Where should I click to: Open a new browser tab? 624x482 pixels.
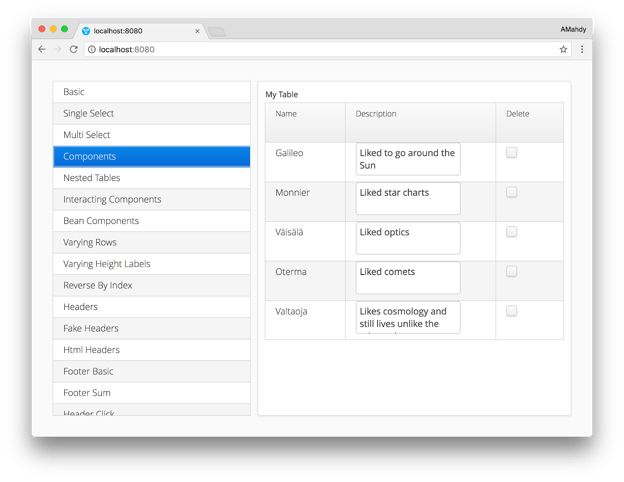[216, 32]
